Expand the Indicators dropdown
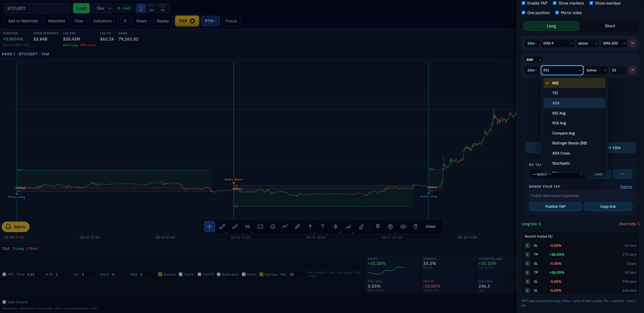This screenshot has height=313, width=644. 103,21
